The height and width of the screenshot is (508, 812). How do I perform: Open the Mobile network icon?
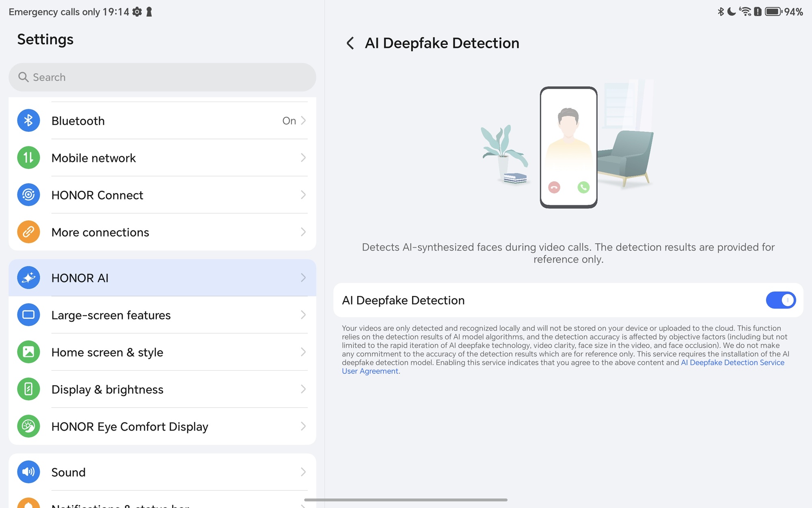coord(28,158)
